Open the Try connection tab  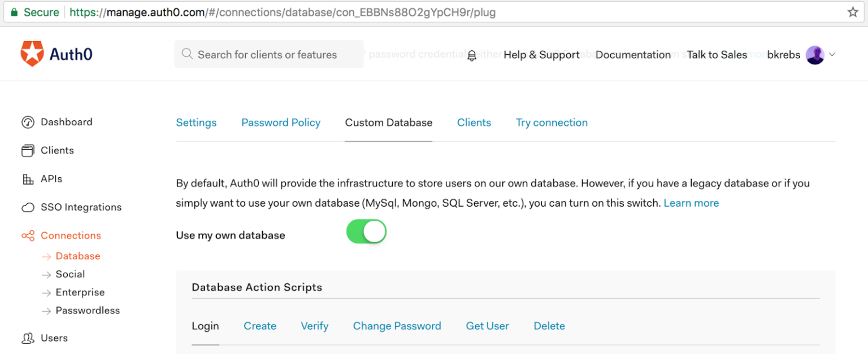click(551, 122)
